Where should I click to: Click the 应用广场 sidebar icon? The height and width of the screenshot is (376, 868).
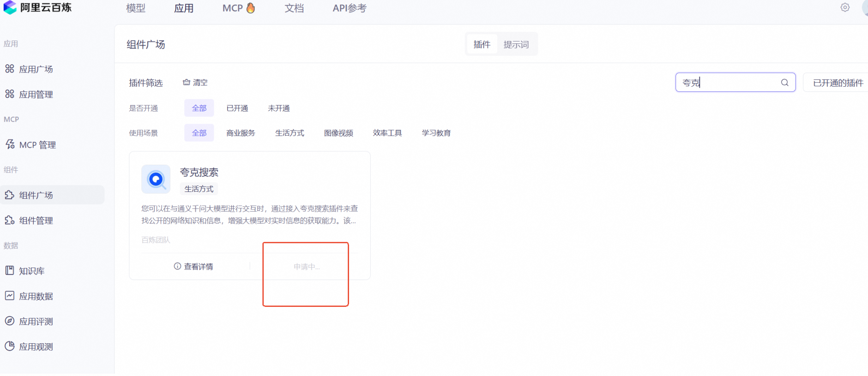tap(10, 69)
